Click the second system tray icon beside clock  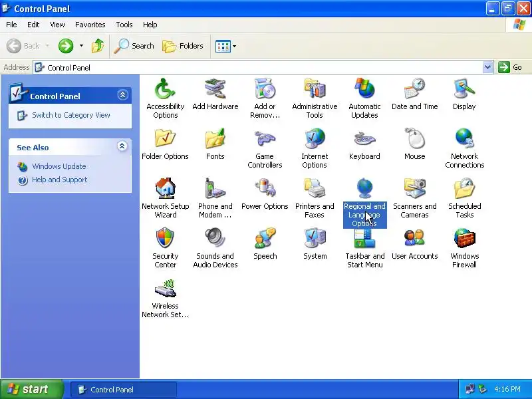[x=482, y=389]
